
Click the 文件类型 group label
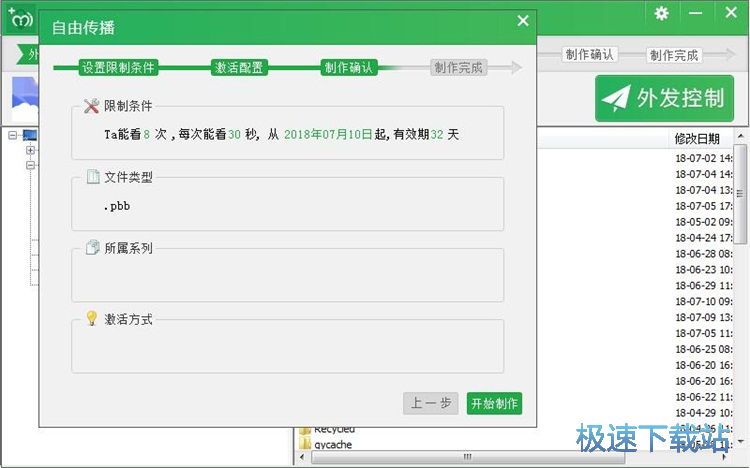[128, 177]
